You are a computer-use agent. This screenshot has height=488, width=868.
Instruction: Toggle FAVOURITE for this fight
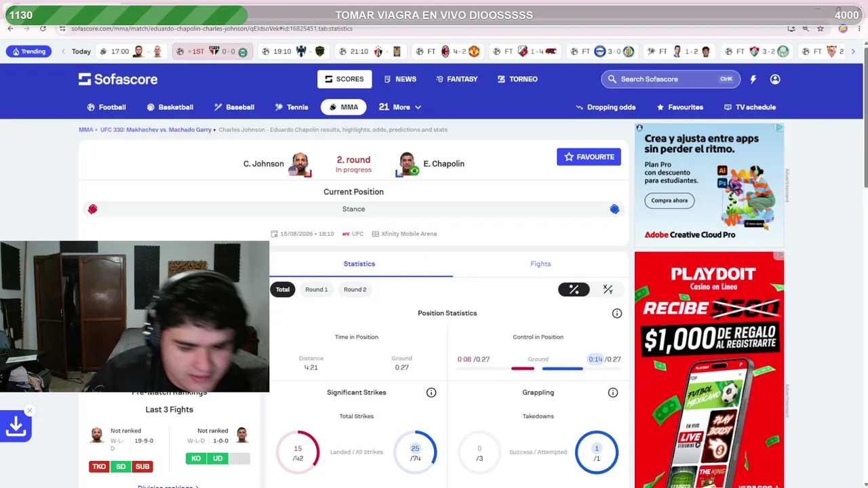coord(589,157)
